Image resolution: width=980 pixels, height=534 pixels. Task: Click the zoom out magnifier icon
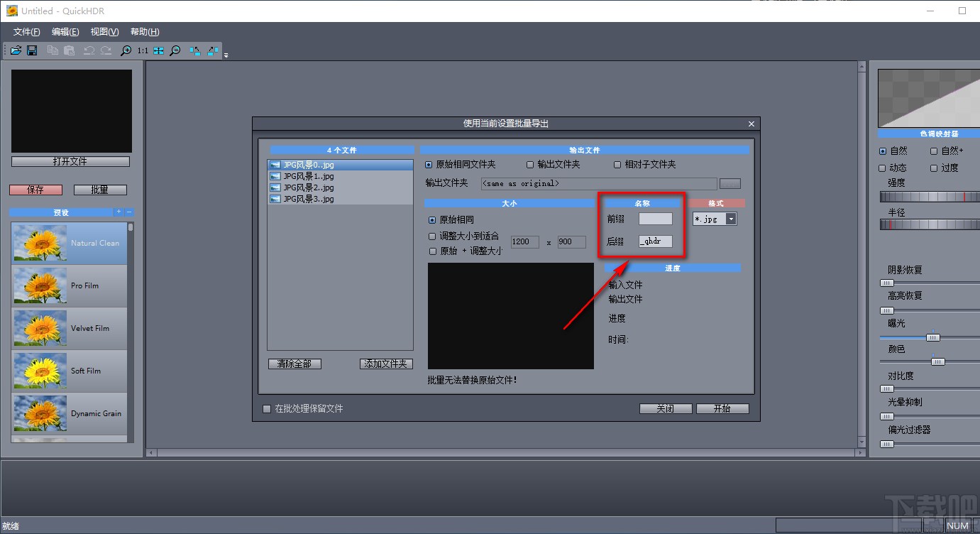coord(175,50)
